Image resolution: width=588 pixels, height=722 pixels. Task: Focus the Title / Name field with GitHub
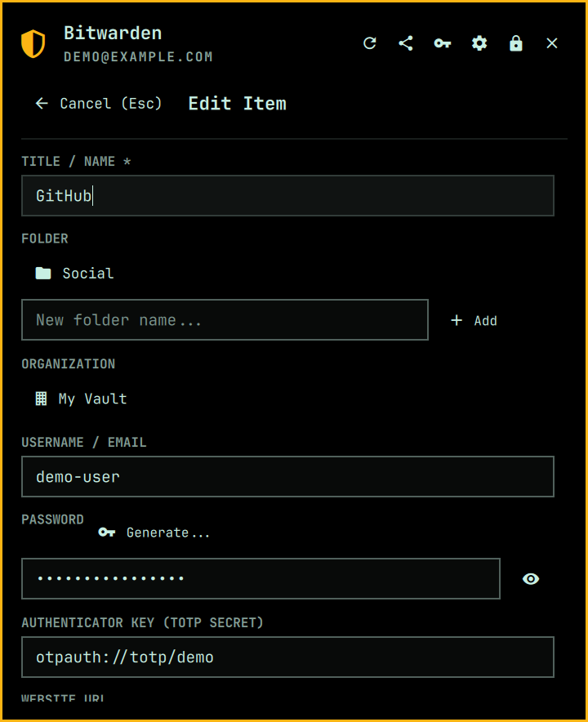287,196
